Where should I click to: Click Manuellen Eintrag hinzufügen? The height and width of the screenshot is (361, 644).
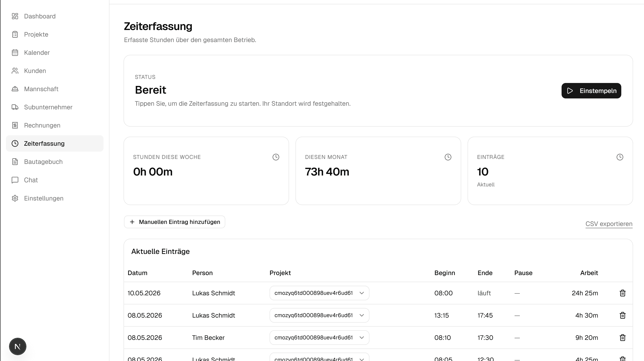(x=174, y=222)
